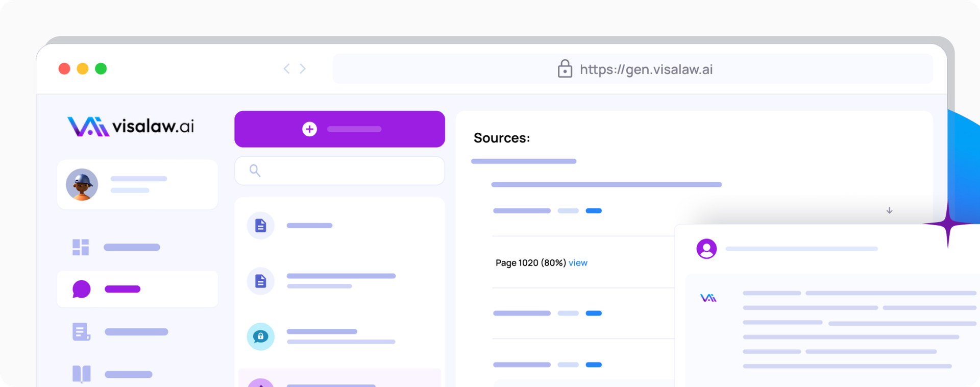The width and height of the screenshot is (980, 387).
Task: Click the address bar URL gen.visalaw.ai
Action: (646, 69)
